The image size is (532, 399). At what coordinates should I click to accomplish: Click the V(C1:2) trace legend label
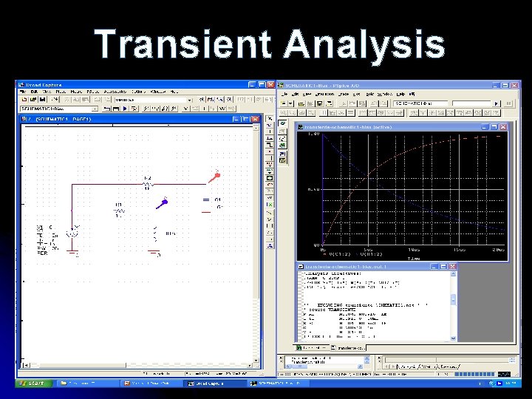click(x=338, y=254)
